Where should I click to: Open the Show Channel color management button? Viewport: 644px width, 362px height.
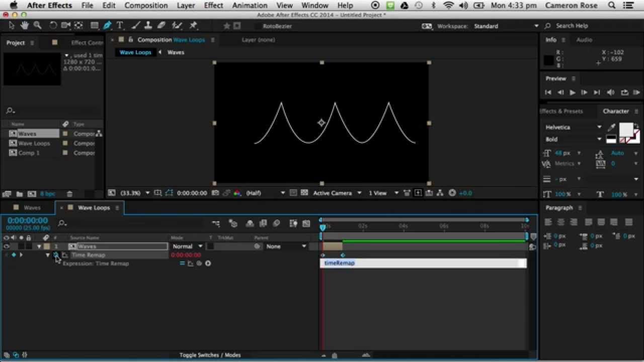click(237, 193)
